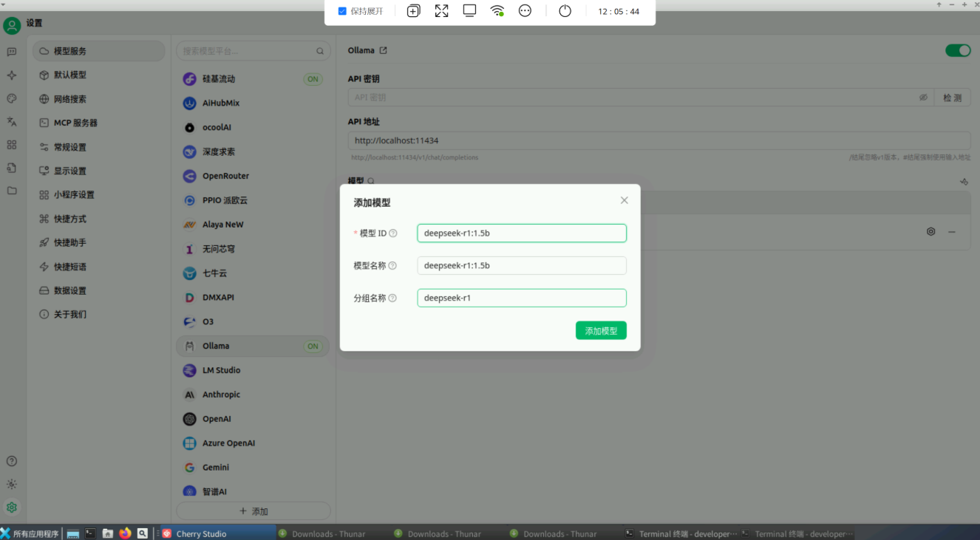Viewport: 980px width, 540px height.
Task: Select 数据设置 in settings menu
Action: pos(99,290)
